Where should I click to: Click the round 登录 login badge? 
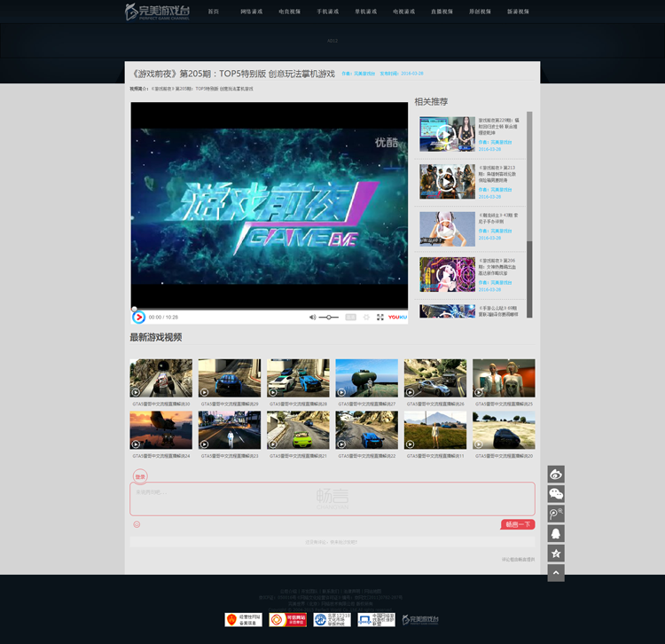(x=140, y=476)
